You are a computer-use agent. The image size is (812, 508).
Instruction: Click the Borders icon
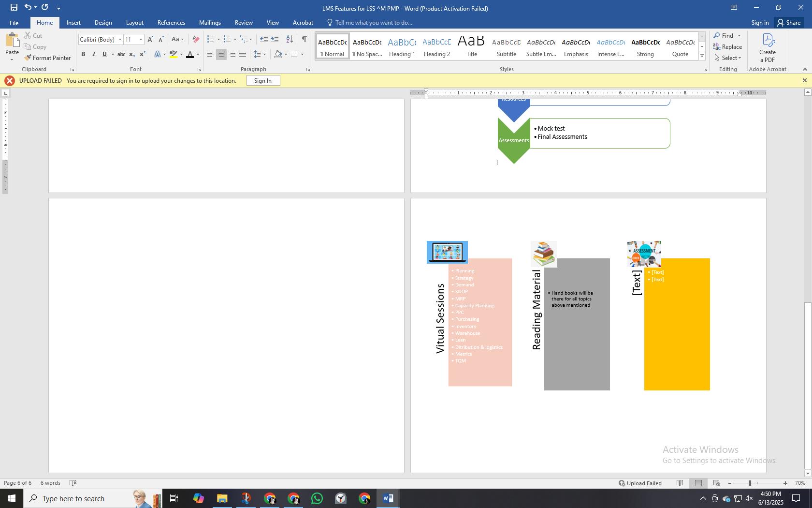click(294, 54)
